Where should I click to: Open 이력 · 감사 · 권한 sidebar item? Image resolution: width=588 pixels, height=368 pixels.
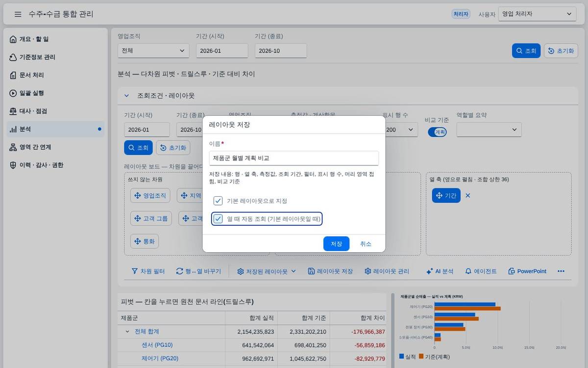coord(55,165)
